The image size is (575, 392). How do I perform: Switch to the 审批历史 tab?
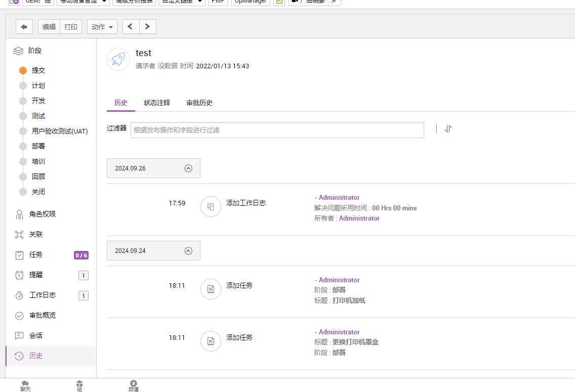click(x=199, y=103)
